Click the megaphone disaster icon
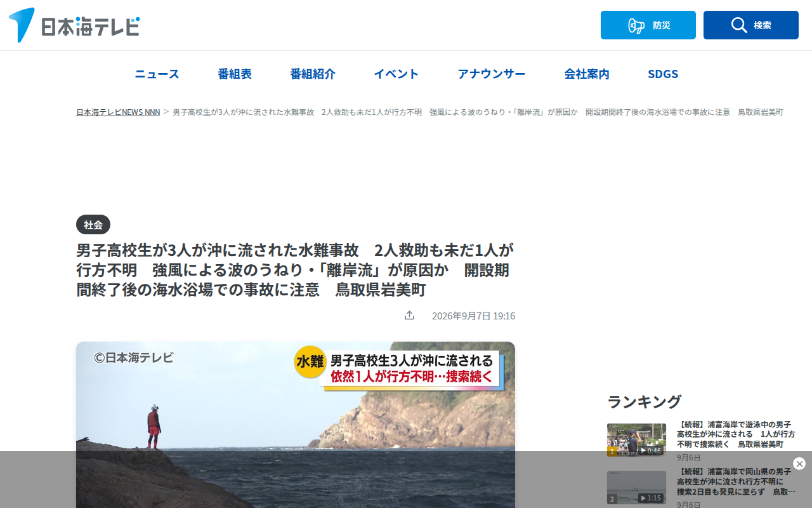 636,25
